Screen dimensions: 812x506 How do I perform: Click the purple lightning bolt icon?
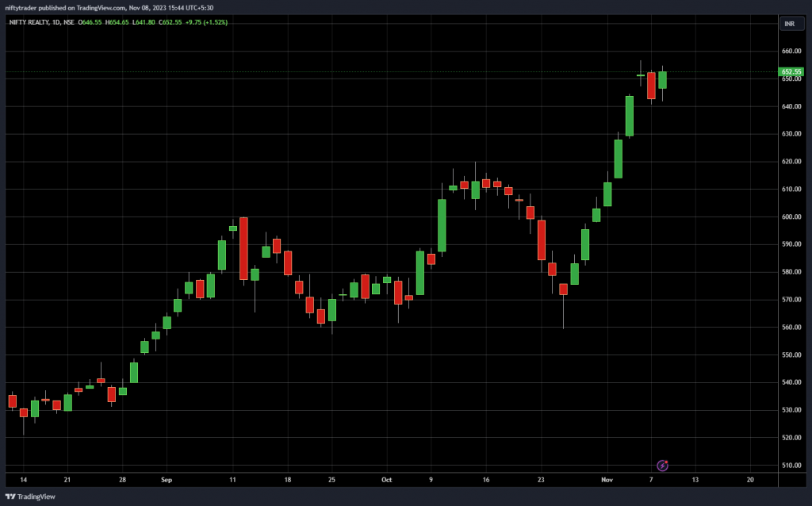click(662, 466)
